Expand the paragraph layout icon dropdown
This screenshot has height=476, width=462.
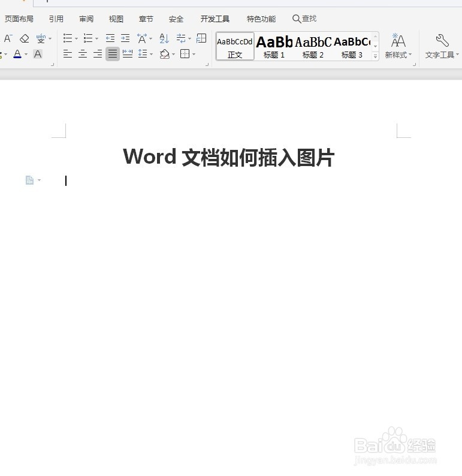click(x=39, y=180)
